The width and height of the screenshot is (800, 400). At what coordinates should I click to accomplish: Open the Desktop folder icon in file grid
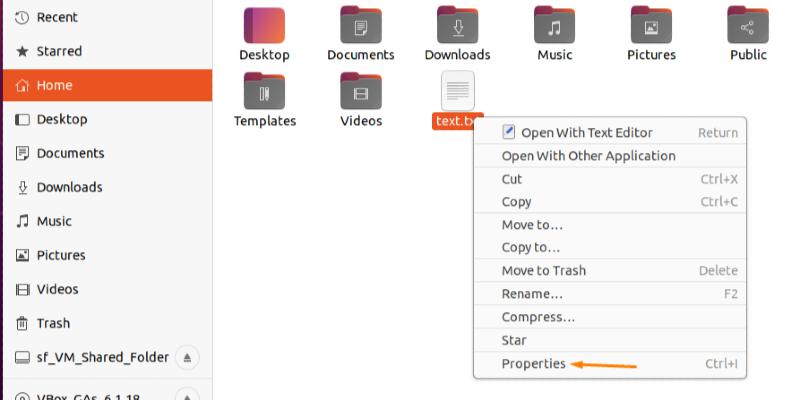click(264, 26)
